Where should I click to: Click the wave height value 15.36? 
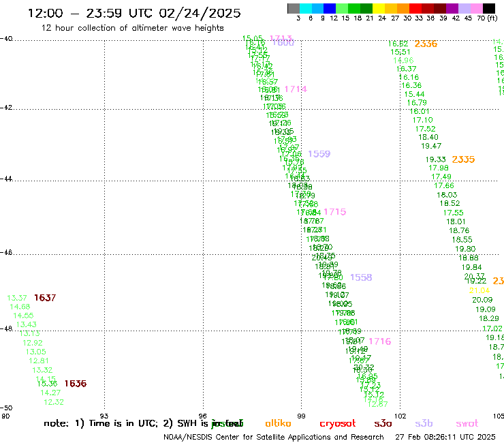click(x=47, y=384)
